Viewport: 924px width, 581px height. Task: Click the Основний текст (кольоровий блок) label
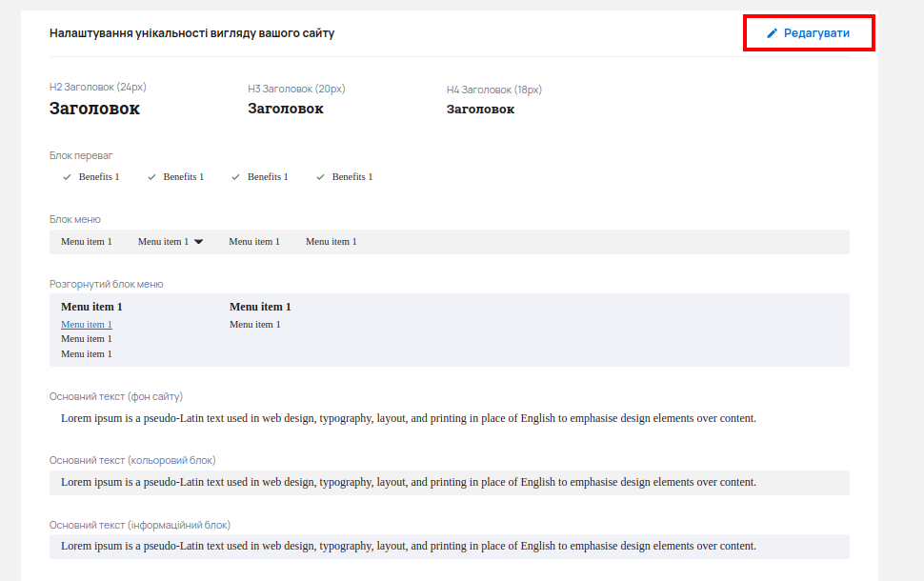click(x=132, y=460)
